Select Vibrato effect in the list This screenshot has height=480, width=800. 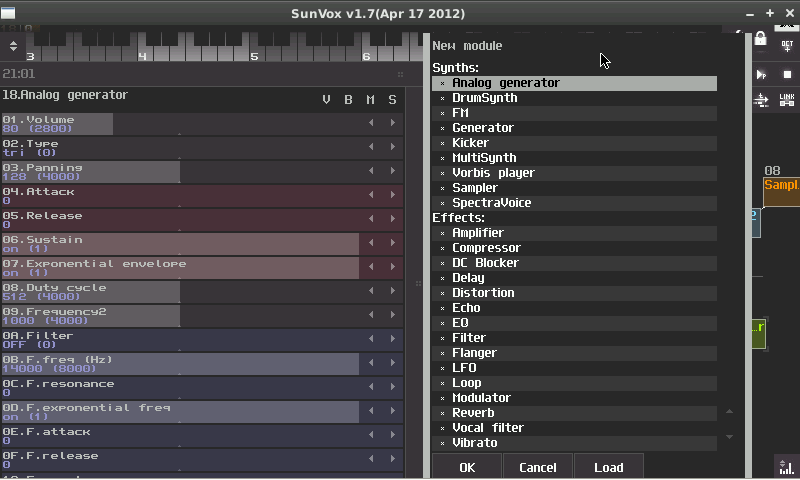(x=574, y=443)
